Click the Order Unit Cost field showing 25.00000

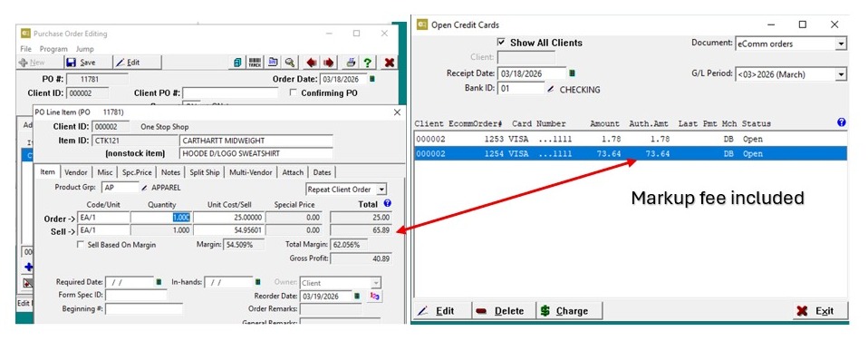click(x=228, y=218)
